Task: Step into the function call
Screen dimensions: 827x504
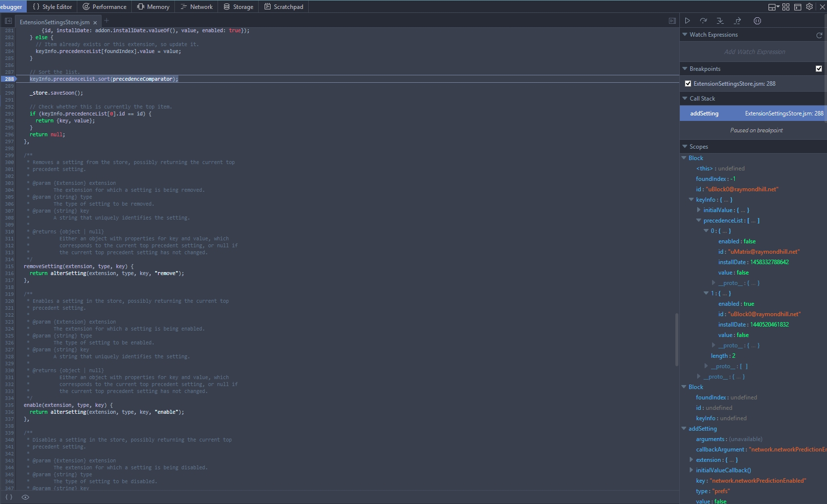Action: pyautogui.click(x=720, y=21)
